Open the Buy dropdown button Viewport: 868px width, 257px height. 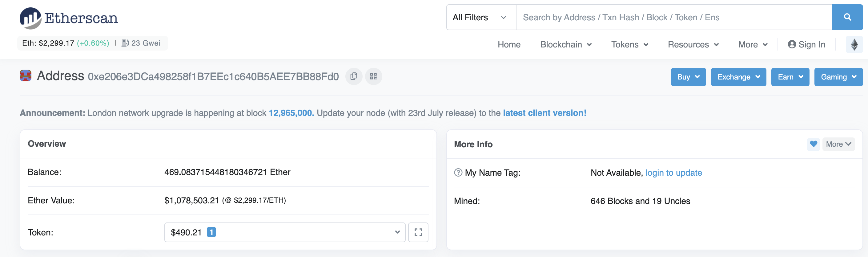tap(688, 77)
